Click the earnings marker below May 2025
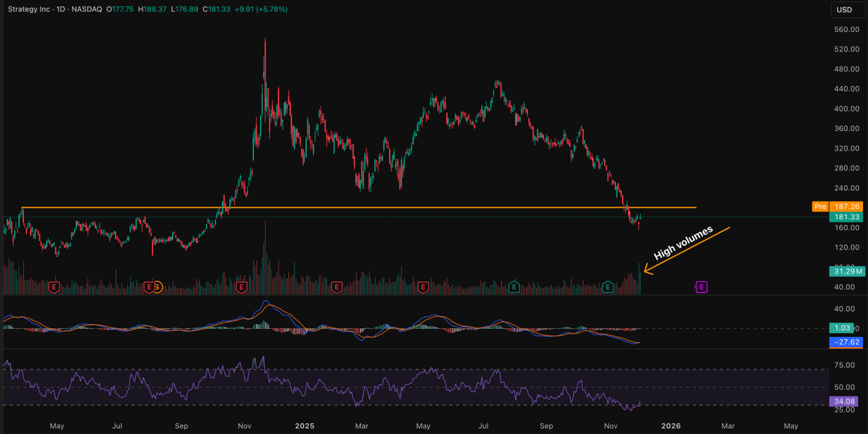The width and height of the screenshot is (868, 434). pyautogui.click(x=422, y=286)
